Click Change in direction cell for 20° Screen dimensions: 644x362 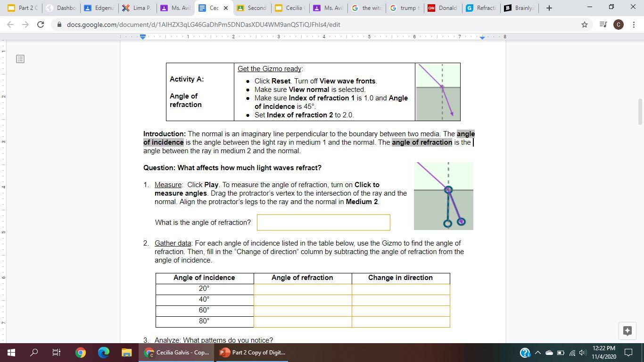[401, 288]
